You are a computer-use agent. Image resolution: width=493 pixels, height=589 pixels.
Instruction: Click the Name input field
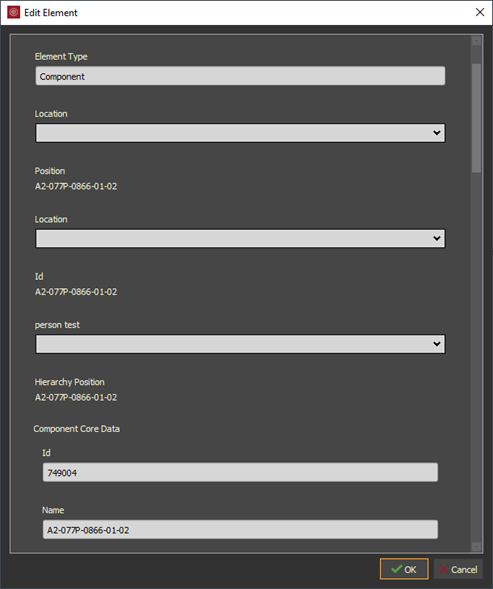coord(240,530)
